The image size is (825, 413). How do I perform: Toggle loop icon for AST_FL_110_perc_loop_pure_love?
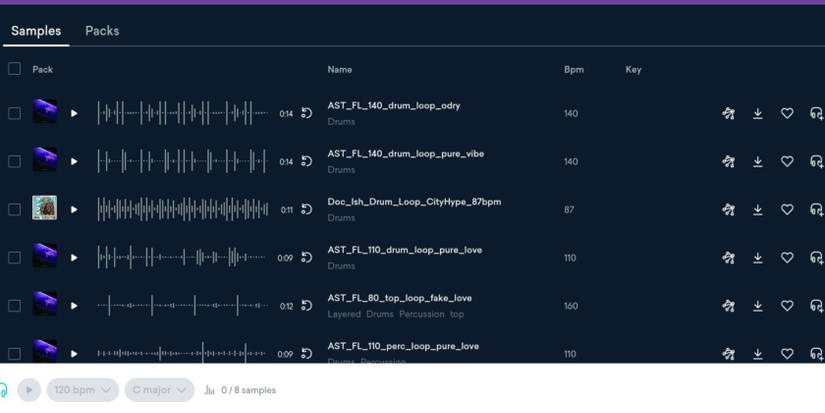(x=307, y=354)
